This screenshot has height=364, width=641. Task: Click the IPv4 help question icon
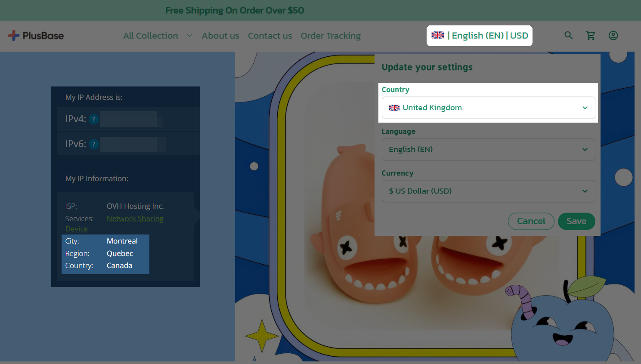(x=94, y=119)
